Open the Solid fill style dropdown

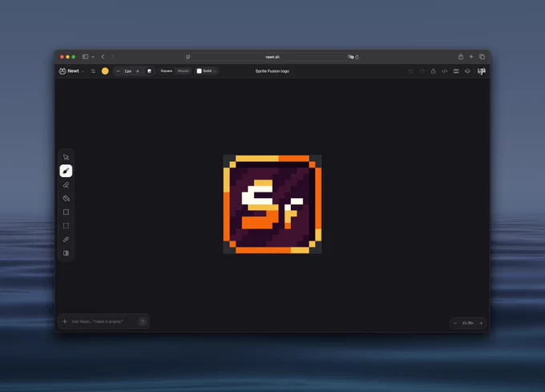click(207, 71)
